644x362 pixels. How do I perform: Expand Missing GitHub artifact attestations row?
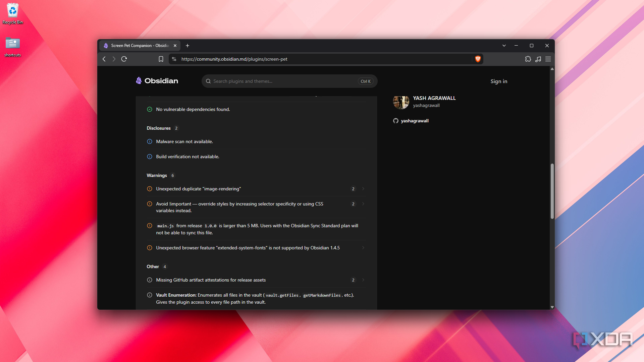[256, 280]
